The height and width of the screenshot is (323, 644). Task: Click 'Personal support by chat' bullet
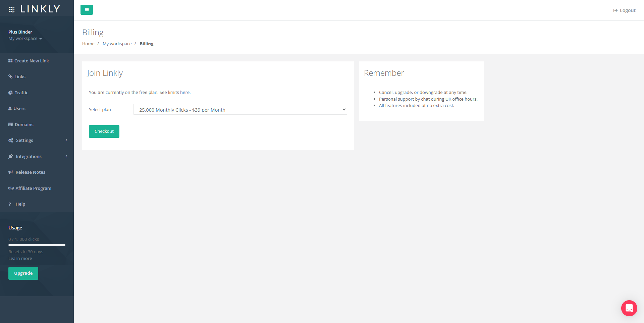tap(428, 99)
